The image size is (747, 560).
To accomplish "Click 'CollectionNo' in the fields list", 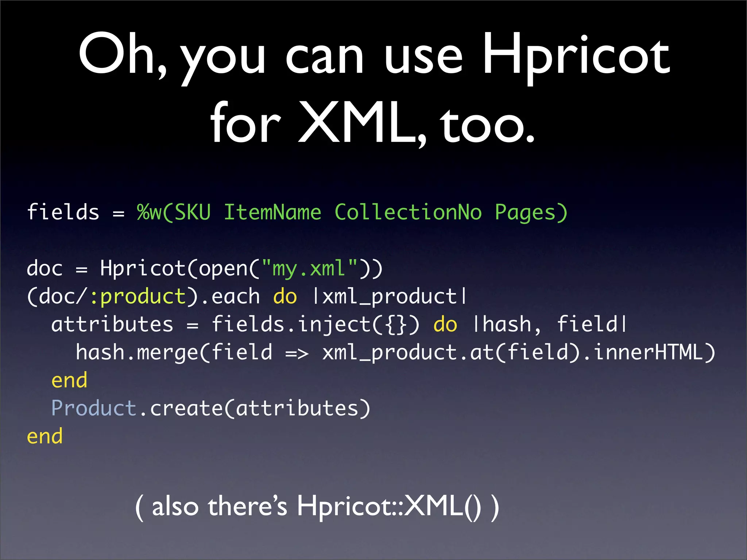I will [x=408, y=212].
